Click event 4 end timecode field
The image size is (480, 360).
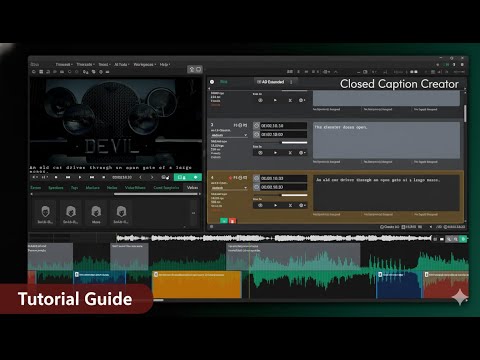[x=283, y=187]
